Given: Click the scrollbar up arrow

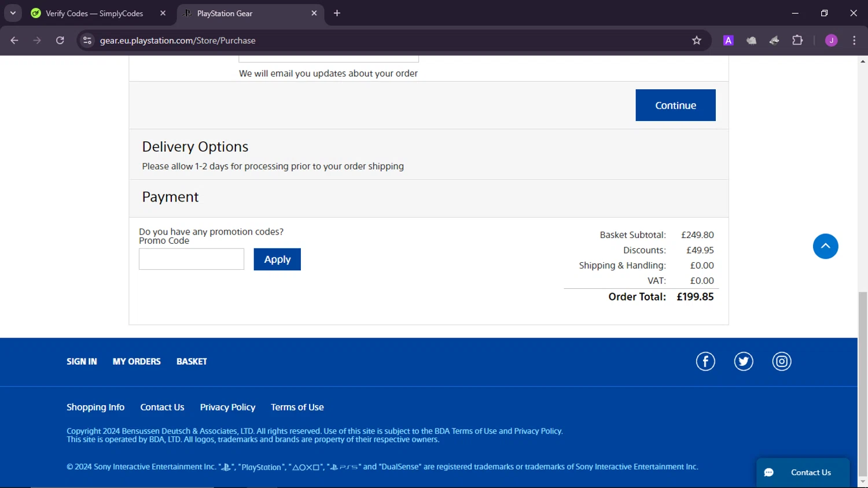Looking at the screenshot, I should tap(863, 61).
